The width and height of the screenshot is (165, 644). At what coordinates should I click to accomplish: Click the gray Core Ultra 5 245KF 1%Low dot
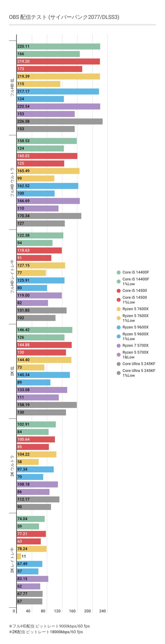(x=118, y=373)
